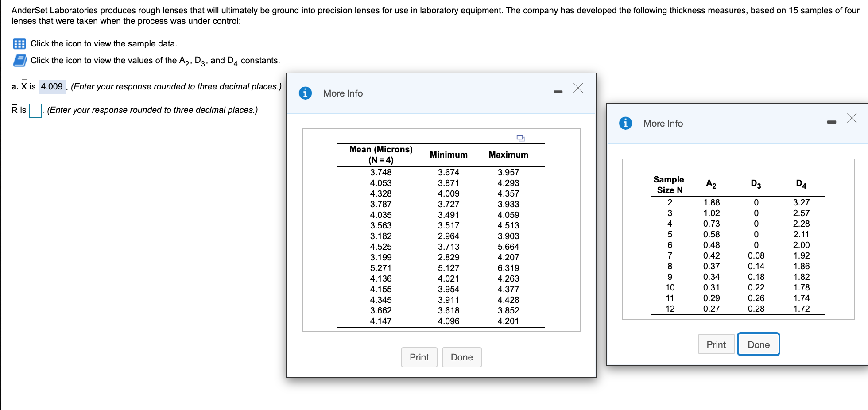Click the Maximum column header
This screenshot has width=868, height=410.
pyautogui.click(x=508, y=155)
